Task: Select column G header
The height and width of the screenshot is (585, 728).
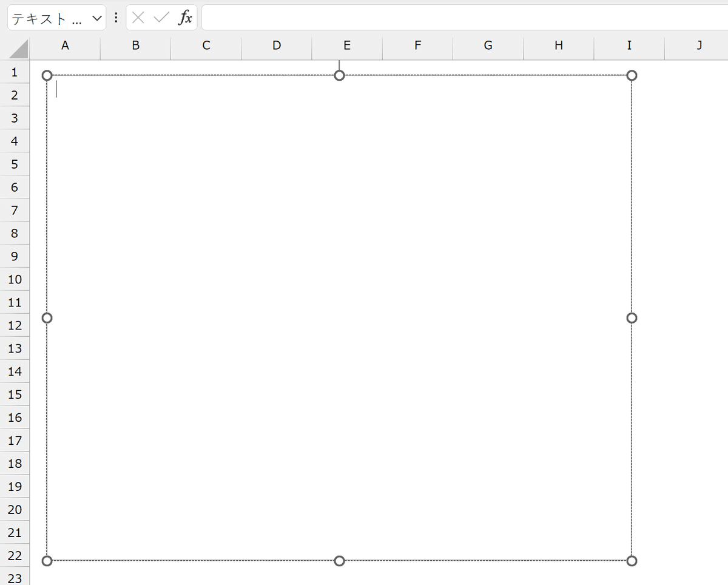Action: (488, 46)
